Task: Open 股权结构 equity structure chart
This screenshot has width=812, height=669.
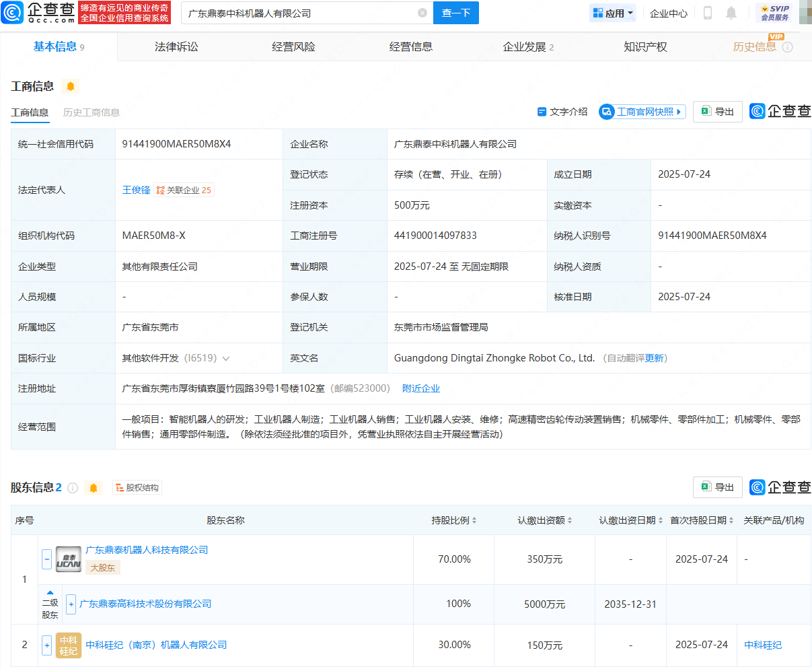Action: coord(137,488)
